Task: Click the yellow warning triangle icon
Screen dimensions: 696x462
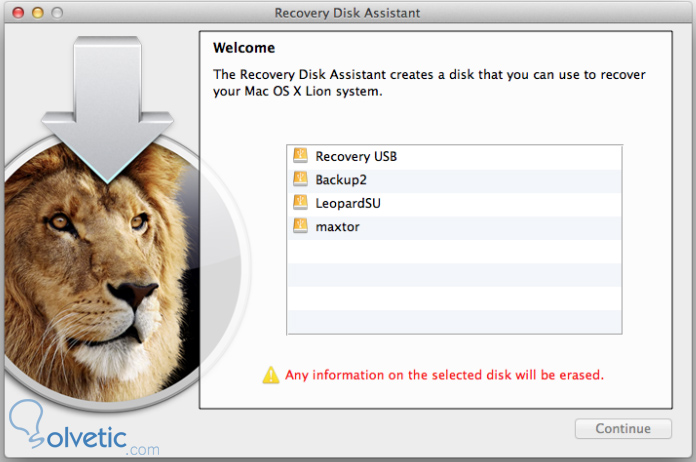Action: 271,375
